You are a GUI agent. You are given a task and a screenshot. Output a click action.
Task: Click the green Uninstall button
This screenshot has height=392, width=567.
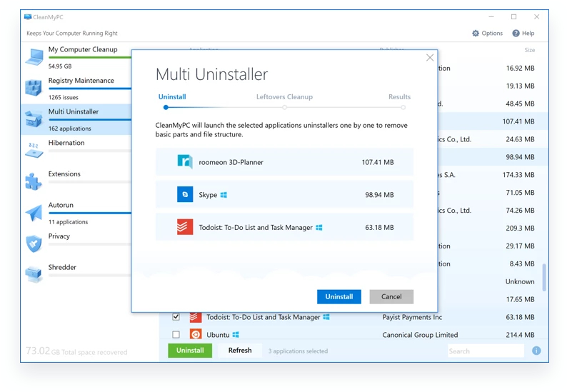[190, 350]
